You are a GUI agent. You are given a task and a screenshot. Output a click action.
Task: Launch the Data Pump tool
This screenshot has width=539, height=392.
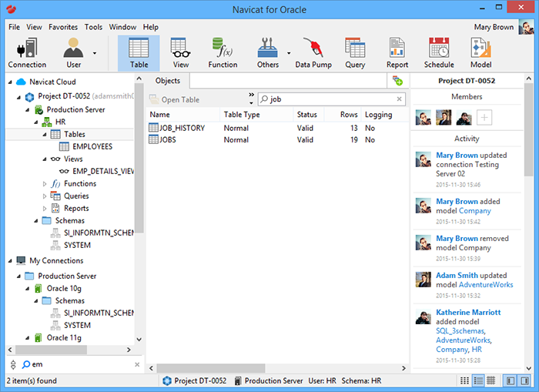click(x=313, y=53)
